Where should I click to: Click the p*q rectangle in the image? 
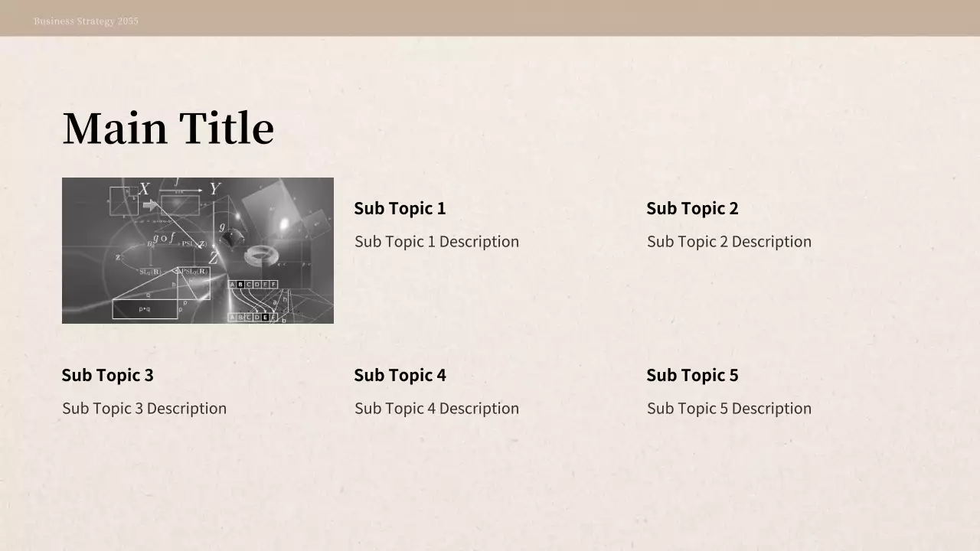pyautogui.click(x=145, y=309)
